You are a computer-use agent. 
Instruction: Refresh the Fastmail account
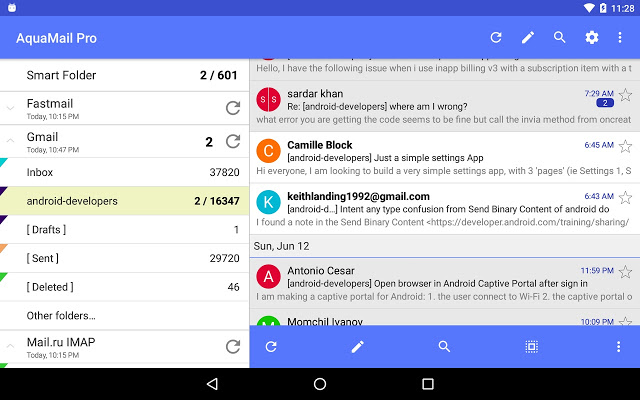tap(233, 108)
